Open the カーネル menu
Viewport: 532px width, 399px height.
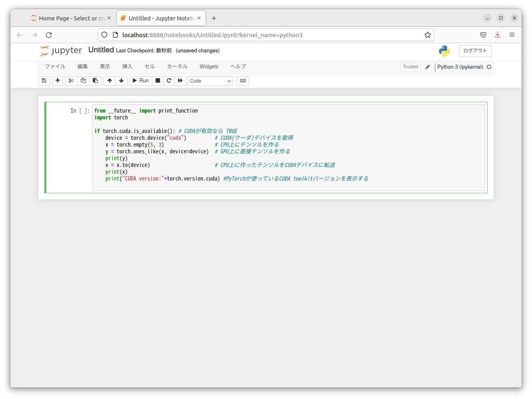coord(177,67)
